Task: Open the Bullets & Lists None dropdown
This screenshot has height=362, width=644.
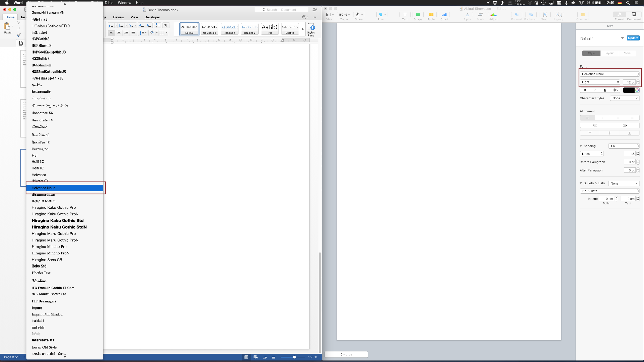Action: click(x=624, y=184)
